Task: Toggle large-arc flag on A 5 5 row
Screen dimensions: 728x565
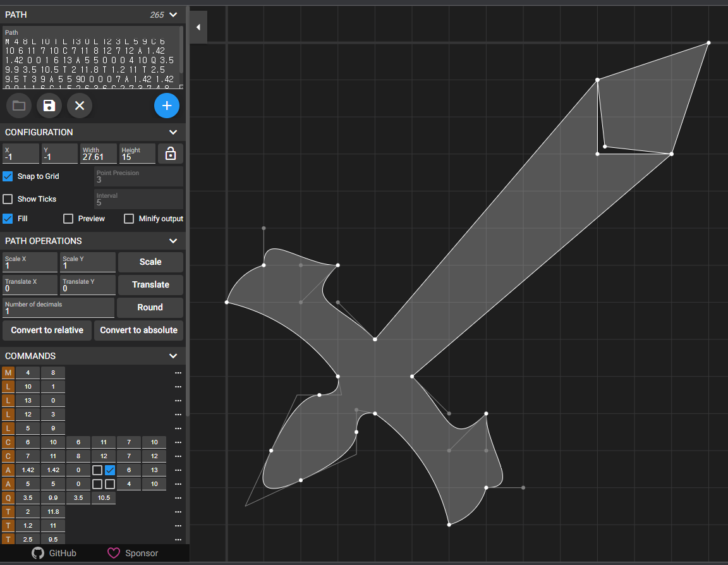Action: pyautogui.click(x=97, y=484)
